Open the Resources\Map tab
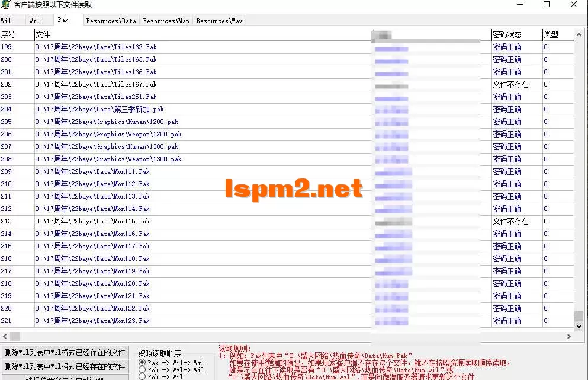The image size is (588, 380). pyautogui.click(x=166, y=21)
